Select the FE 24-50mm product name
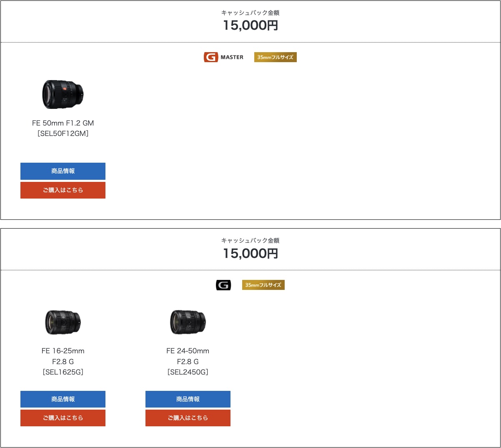501x448 pixels. [188, 356]
